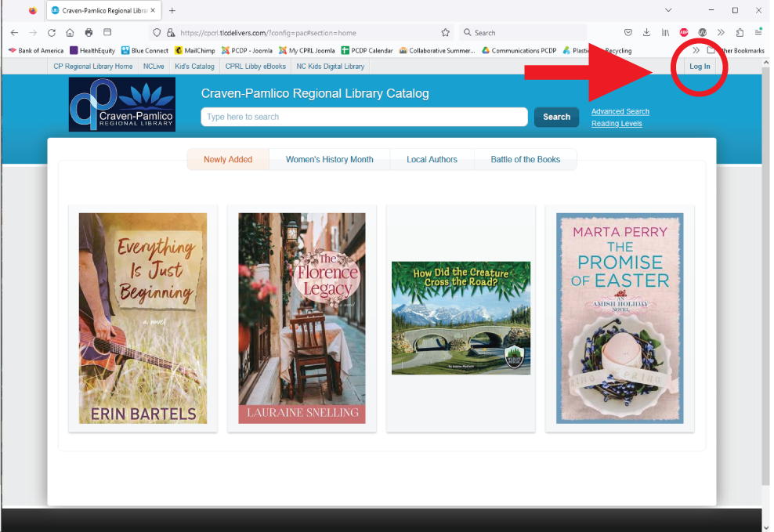Open the Collaborative Summer bookmark
The width and height of the screenshot is (774, 532).
coord(437,50)
